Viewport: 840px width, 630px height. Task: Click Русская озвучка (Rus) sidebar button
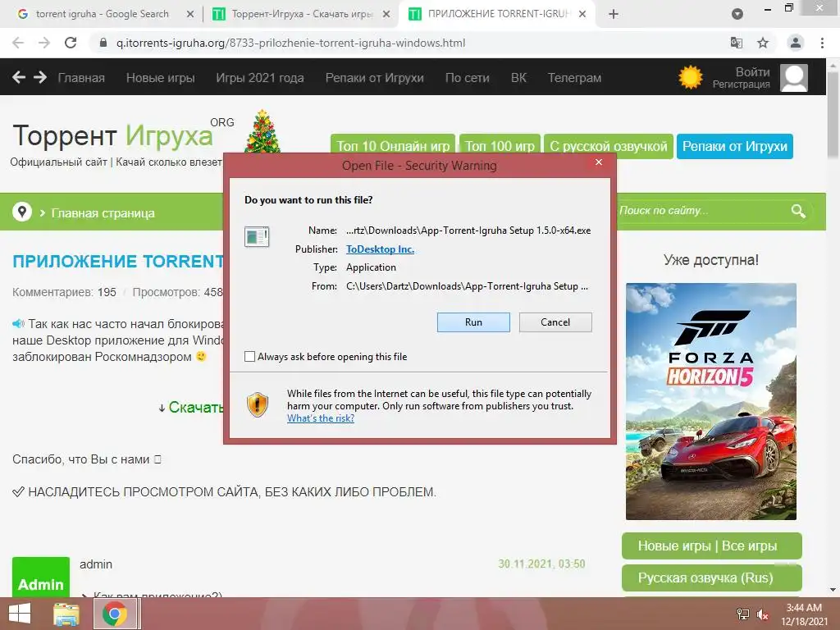pyautogui.click(x=711, y=577)
